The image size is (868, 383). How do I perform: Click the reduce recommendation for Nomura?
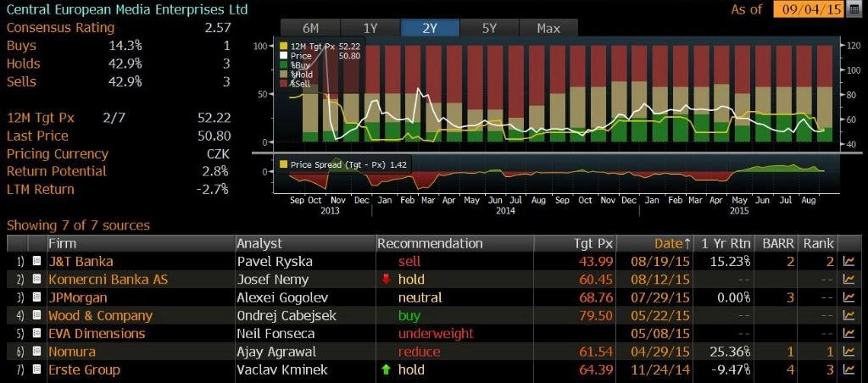(x=419, y=352)
